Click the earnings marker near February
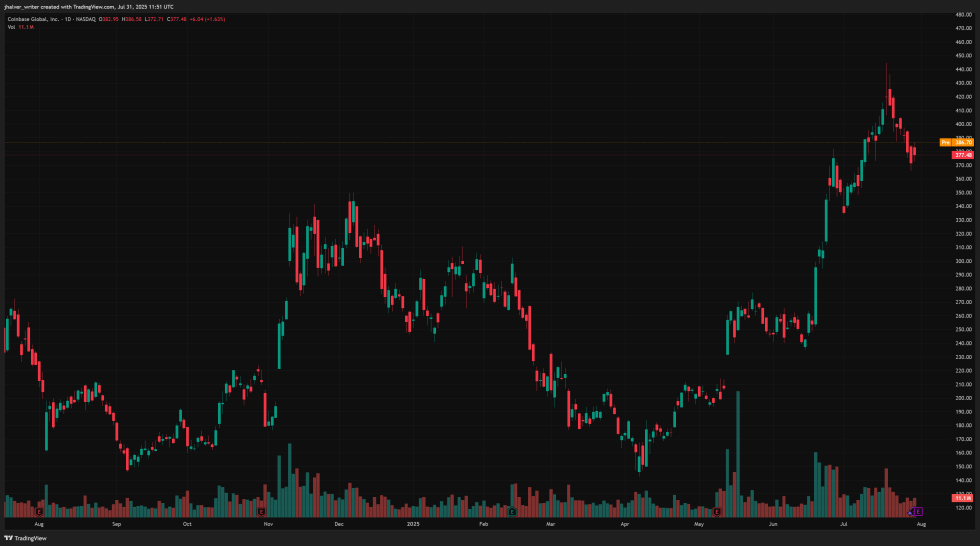Screen dimensions: 980x546 click(x=512, y=511)
